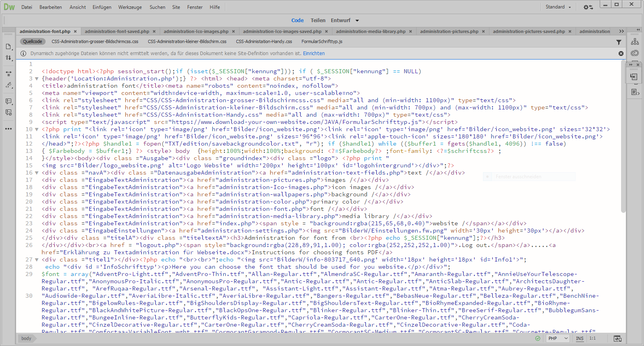Click left toolbar drag handle gripper
The image size is (644, 346).
coord(8,35)
